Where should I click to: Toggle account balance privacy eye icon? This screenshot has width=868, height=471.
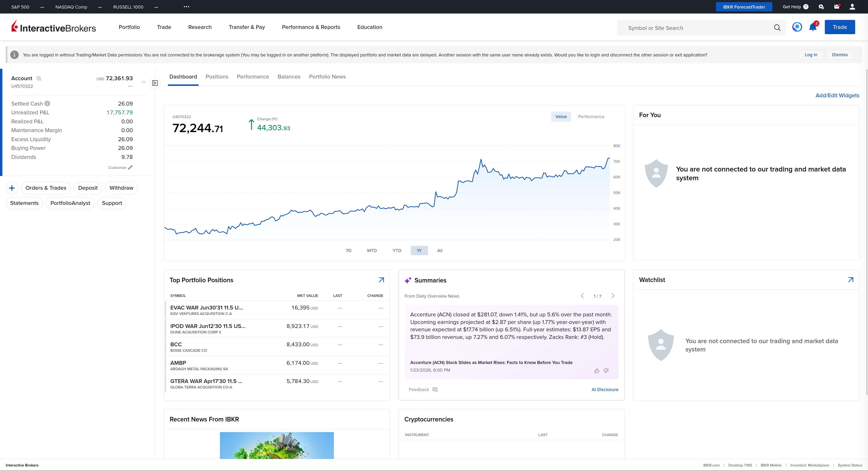coord(39,78)
